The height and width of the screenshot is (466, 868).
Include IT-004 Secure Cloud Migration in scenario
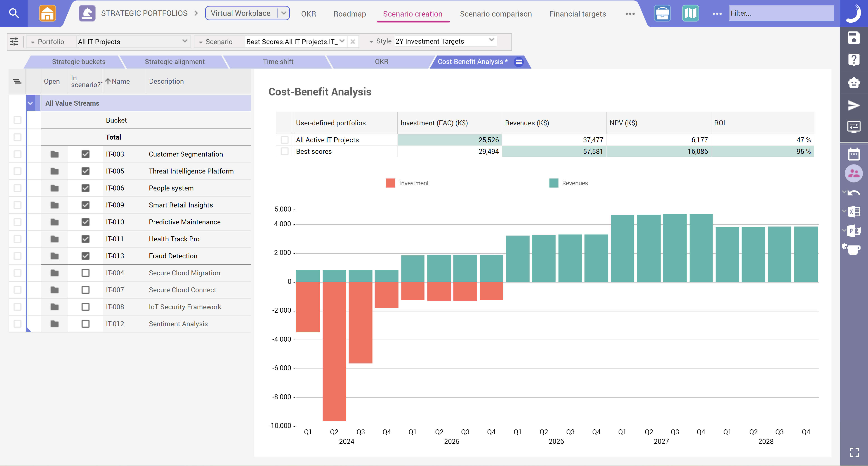coord(86,273)
